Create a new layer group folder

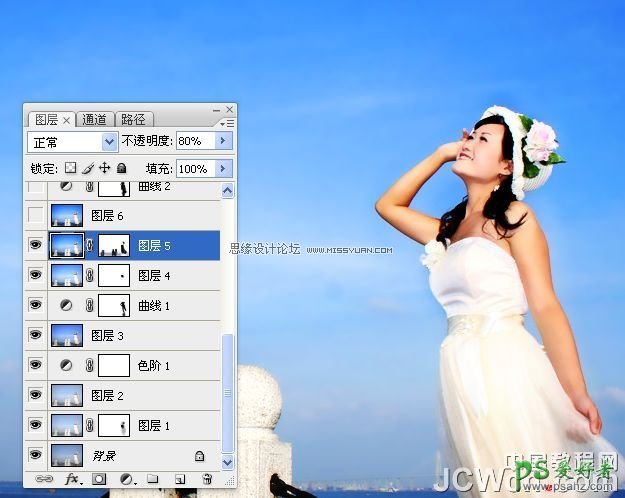pos(153,479)
